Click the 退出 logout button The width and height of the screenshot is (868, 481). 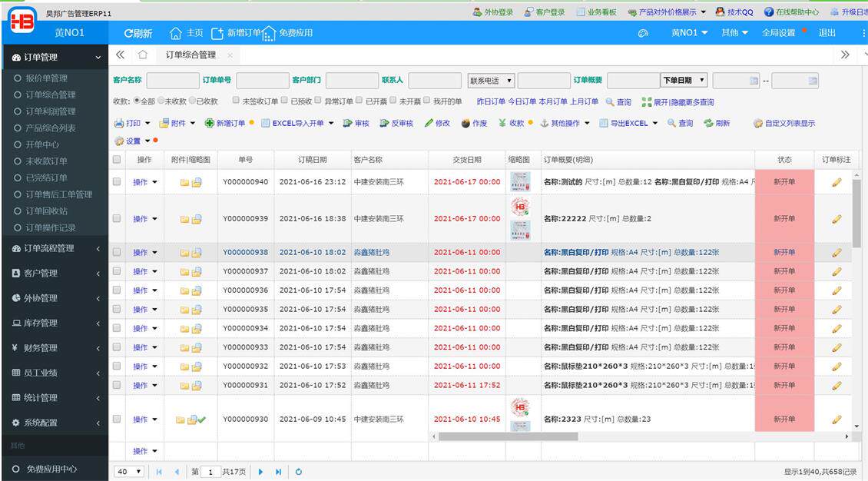click(827, 33)
